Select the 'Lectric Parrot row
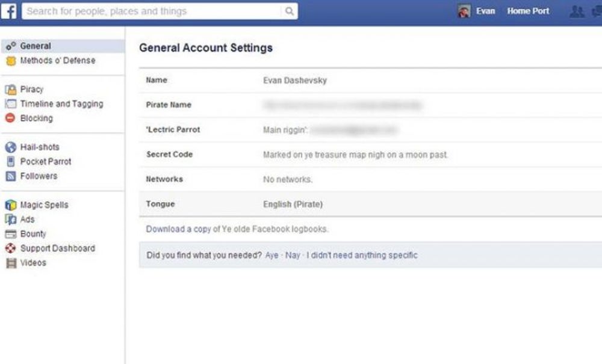The image size is (602, 364). pos(370,129)
